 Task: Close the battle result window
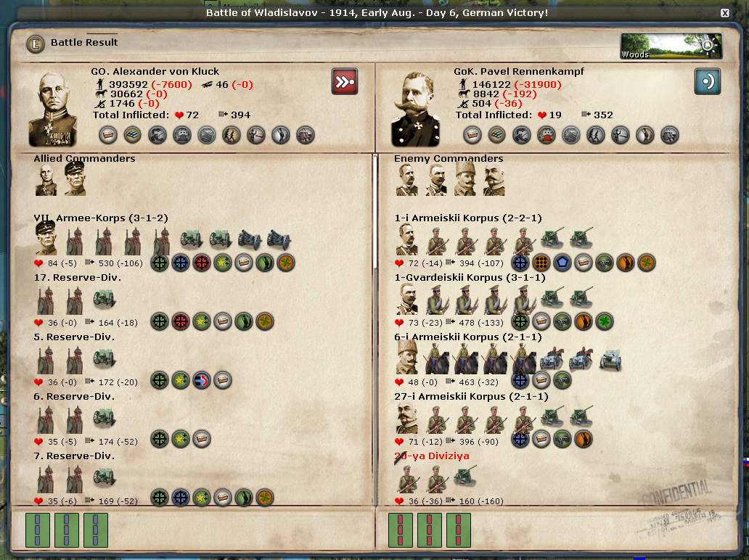coord(724,13)
